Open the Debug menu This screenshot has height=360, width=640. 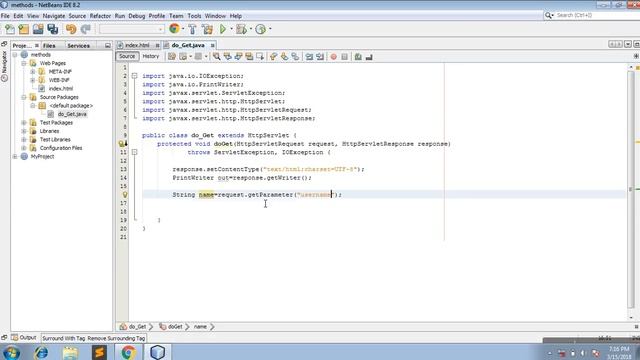pyautogui.click(x=137, y=16)
